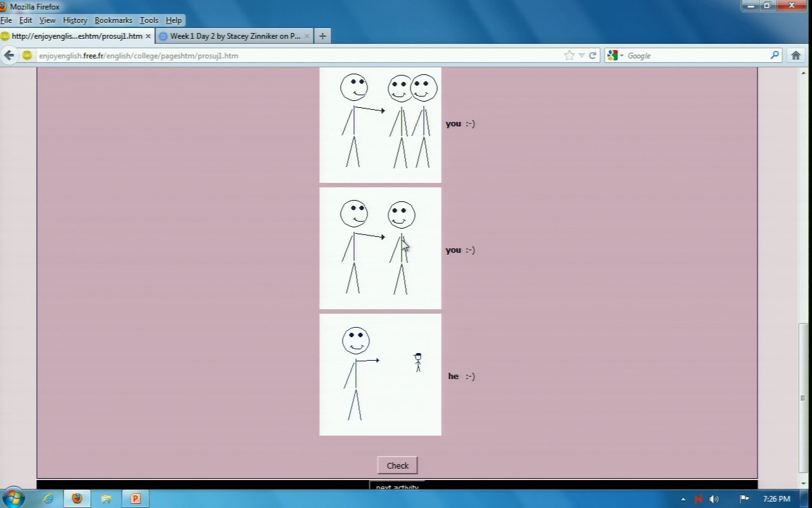812x508 pixels.
Task: Reload the page with the refresh icon
Action: point(593,55)
